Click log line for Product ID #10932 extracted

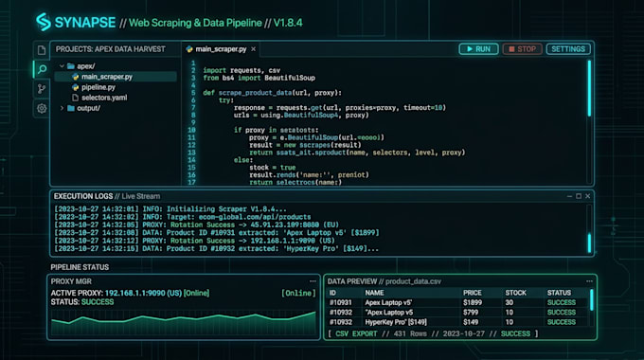(x=217, y=248)
